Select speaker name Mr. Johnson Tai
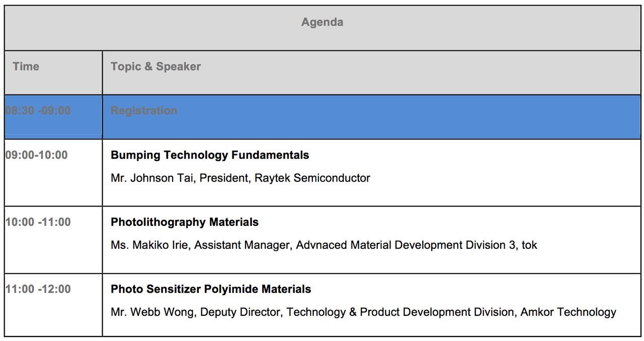Viewport: 644px width, 341px height. tap(152, 178)
